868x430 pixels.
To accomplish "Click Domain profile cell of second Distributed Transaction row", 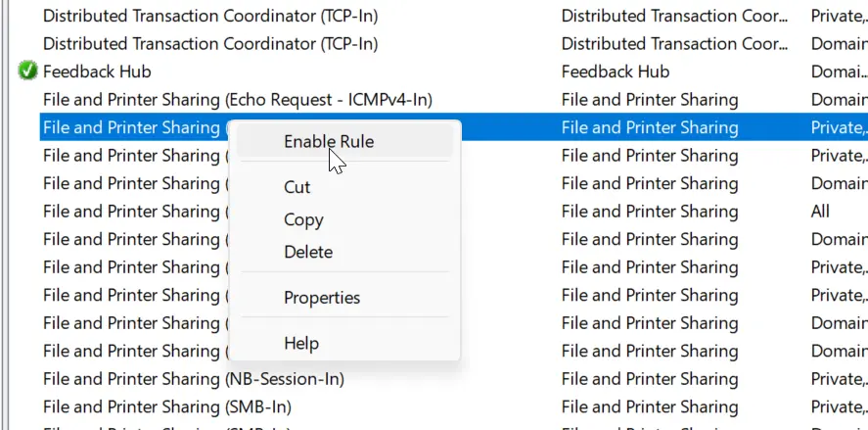I will 840,44.
